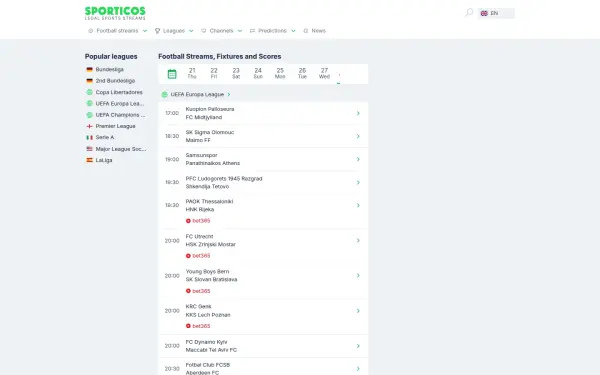Image resolution: width=600 pixels, height=375 pixels.
Task: Open FC Dynamo Kyiv match arrow
Action: click(x=358, y=346)
